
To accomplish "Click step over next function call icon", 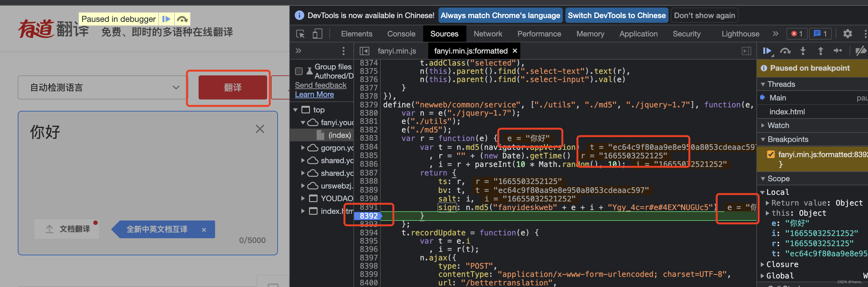I will click(x=785, y=51).
